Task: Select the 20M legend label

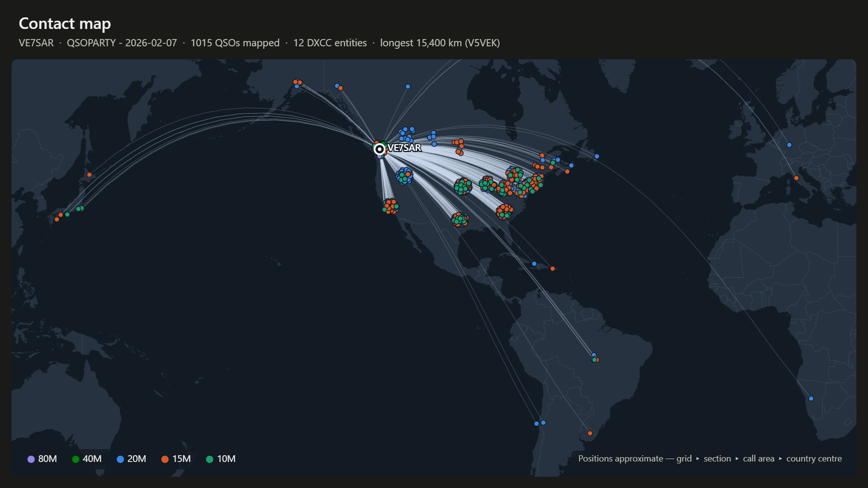Action: (137, 459)
